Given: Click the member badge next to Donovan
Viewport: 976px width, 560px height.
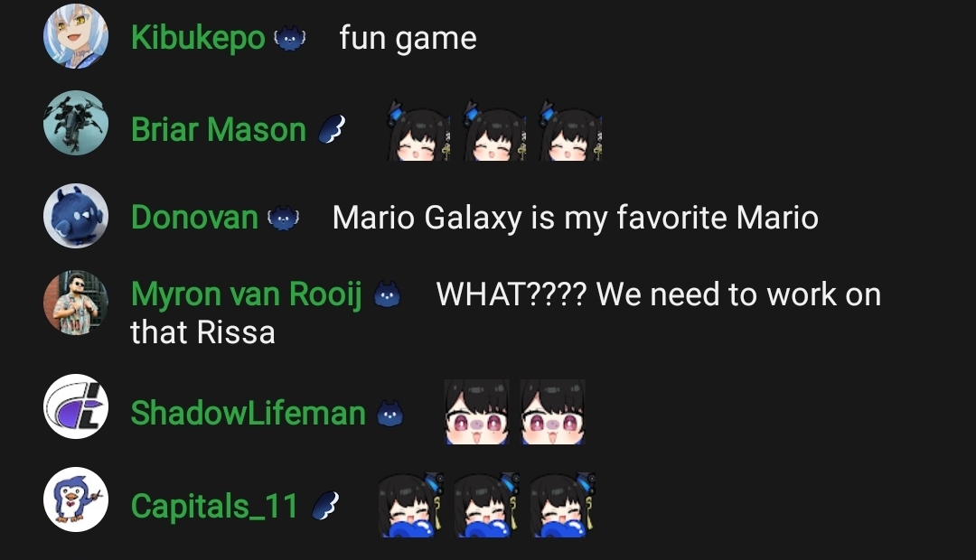Looking at the screenshot, I should click(x=283, y=219).
